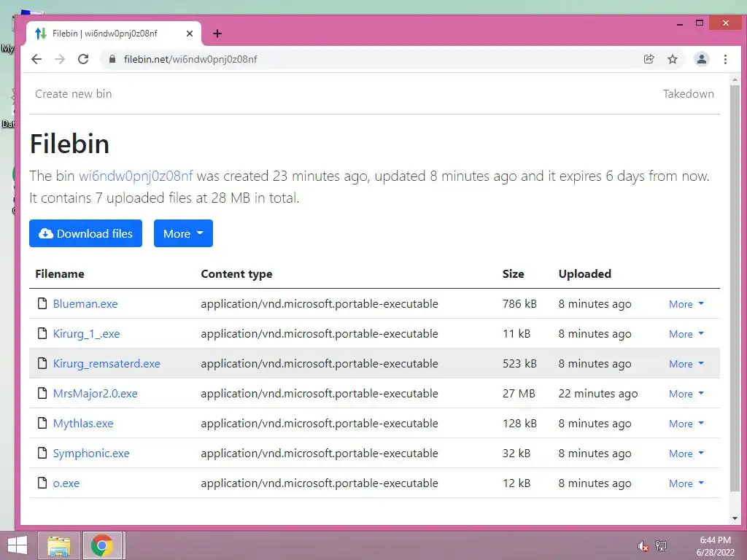Click the 786 kB size cell

519,304
